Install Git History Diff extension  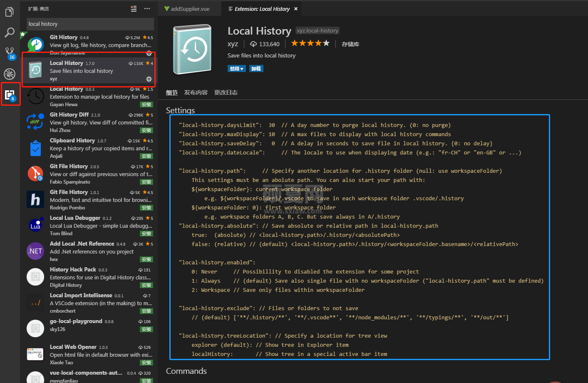pyautogui.click(x=146, y=130)
